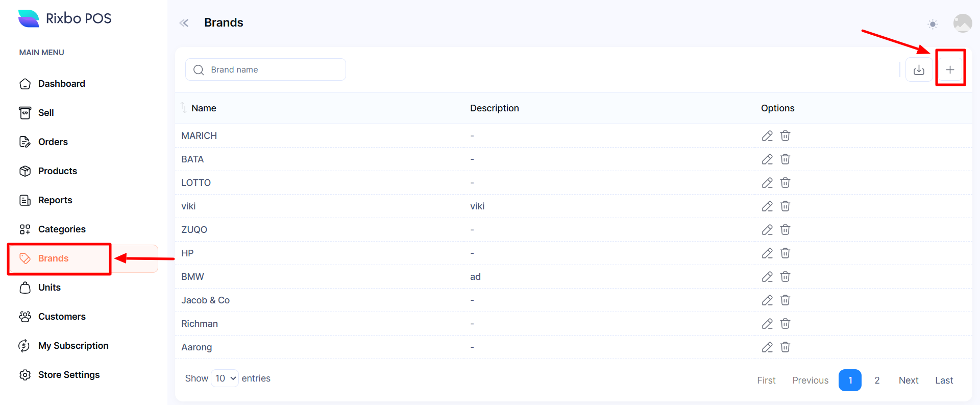The height and width of the screenshot is (405, 980).
Task: Toggle the light/dark theme sun icon
Action: point(933,24)
